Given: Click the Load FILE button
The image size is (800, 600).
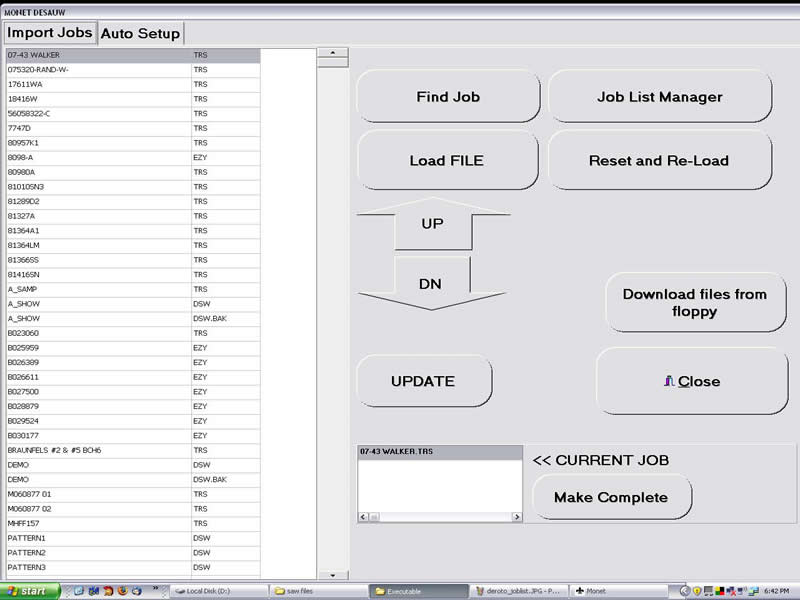Looking at the screenshot, I should click(447, 161).
